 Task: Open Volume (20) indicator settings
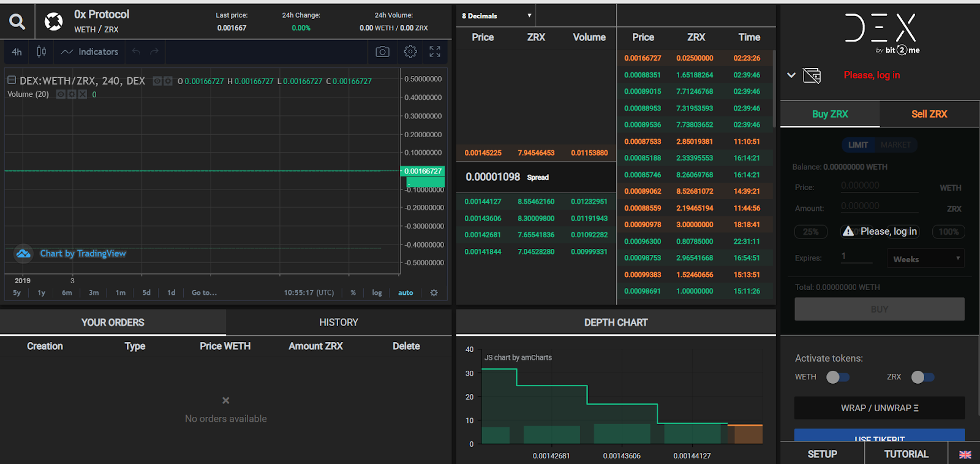pyautogui.click(x=72, y=94)
